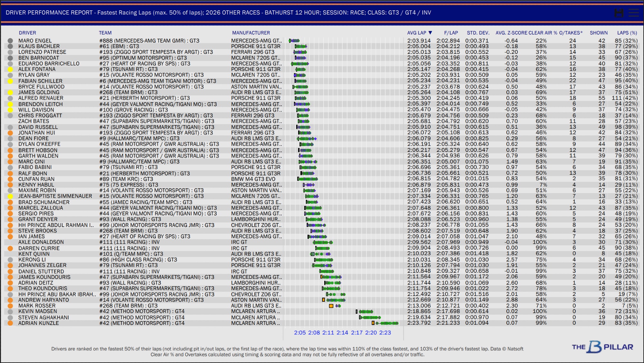Click Kevin Madsen's lap time distribution bar

pyautogui.click(x=366, y=311)
